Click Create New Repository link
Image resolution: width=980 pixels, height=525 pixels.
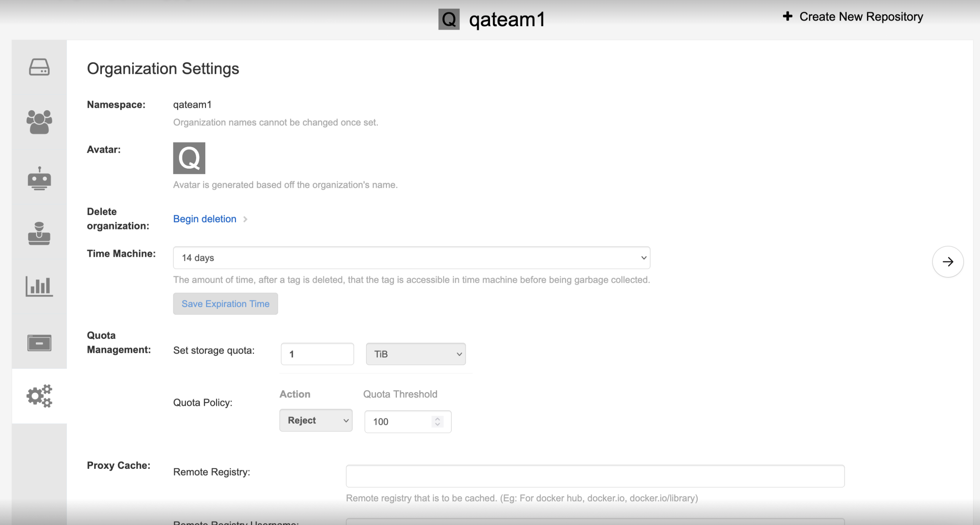[x=861, y=17]
